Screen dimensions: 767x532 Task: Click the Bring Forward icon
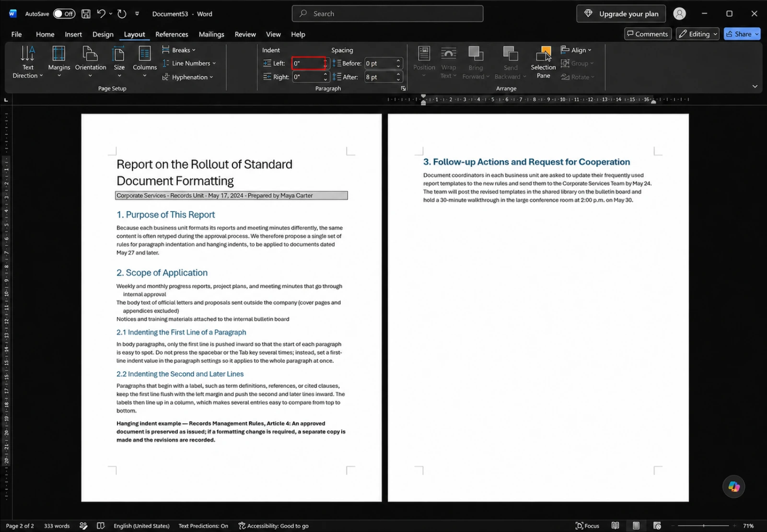(x=476, y=53)
